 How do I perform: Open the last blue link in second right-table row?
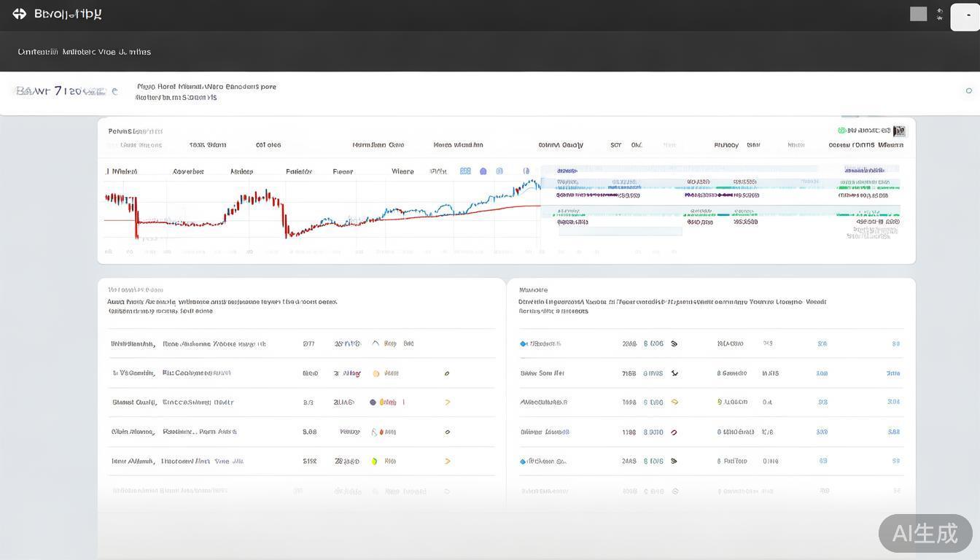click(x=893, y=373)
